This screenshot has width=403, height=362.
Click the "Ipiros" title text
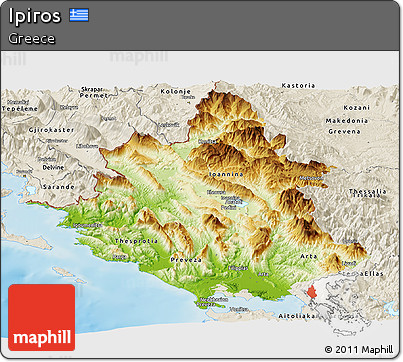tap(35, 16)
